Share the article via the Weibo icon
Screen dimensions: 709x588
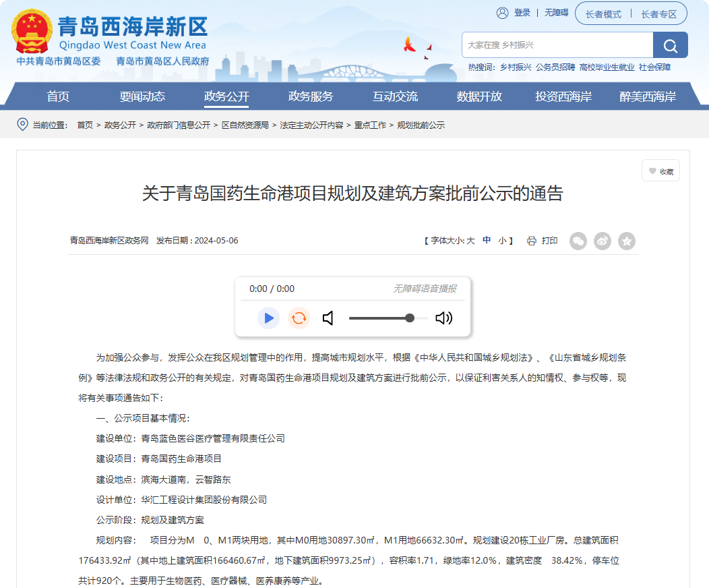click(x=603, y=241)
